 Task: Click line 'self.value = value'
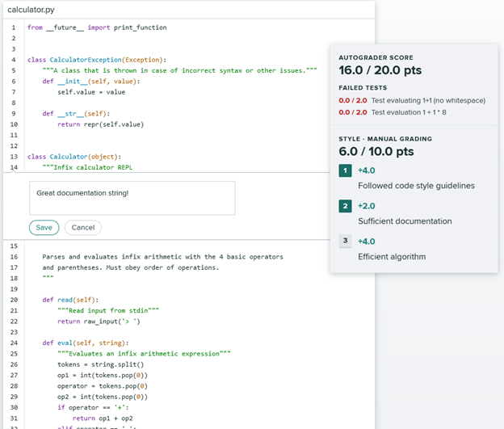[91, 92]
